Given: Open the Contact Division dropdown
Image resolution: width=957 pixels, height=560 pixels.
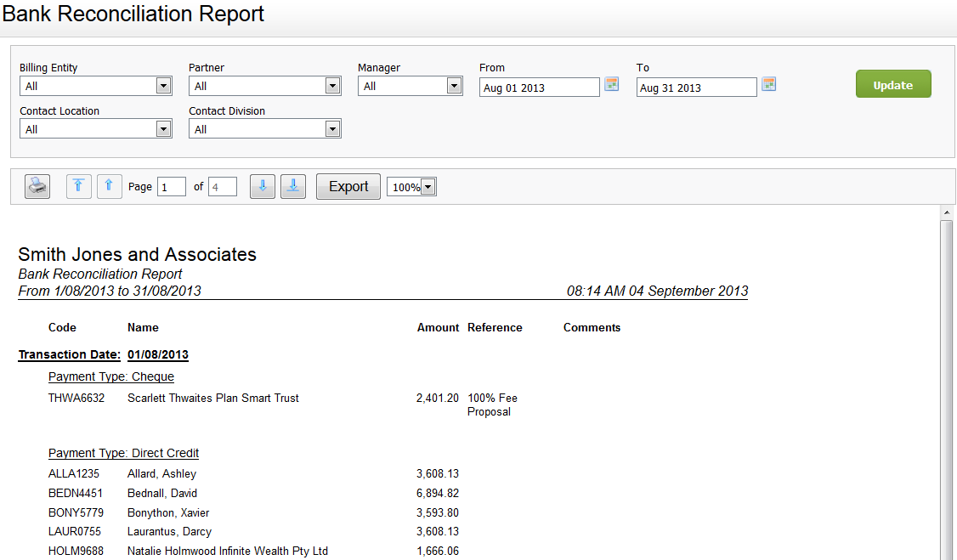Looking at the screenshot, I should tap(333, 128).
